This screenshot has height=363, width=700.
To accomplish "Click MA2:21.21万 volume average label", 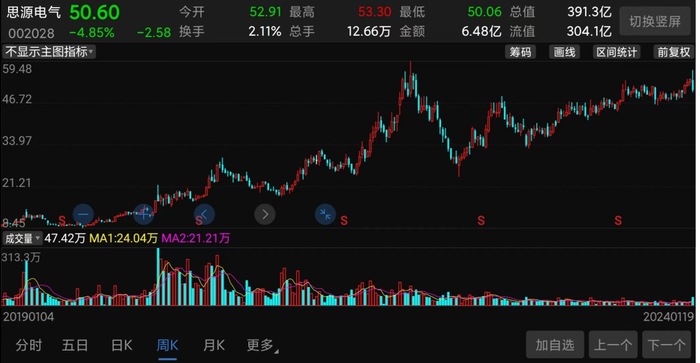I will [x=196, y=238].
